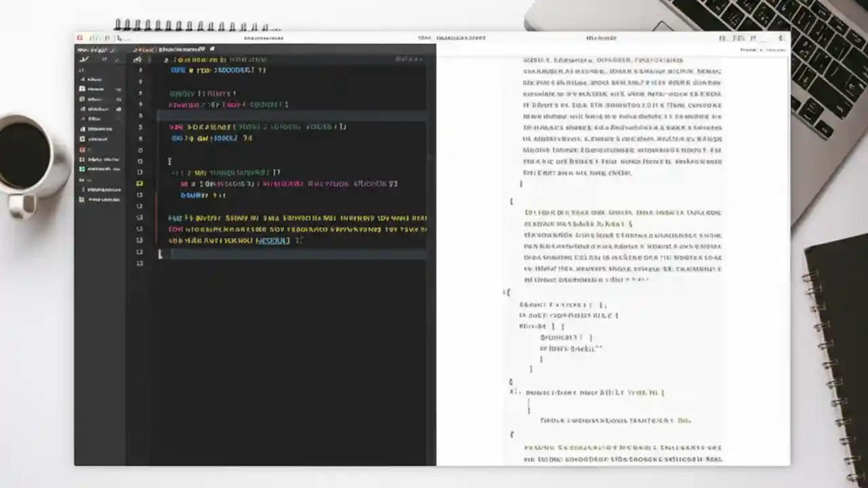Click the document title in the preview pane header
Image resolution: width=868 pixels, height=488 pixels.
pos(601,38)
